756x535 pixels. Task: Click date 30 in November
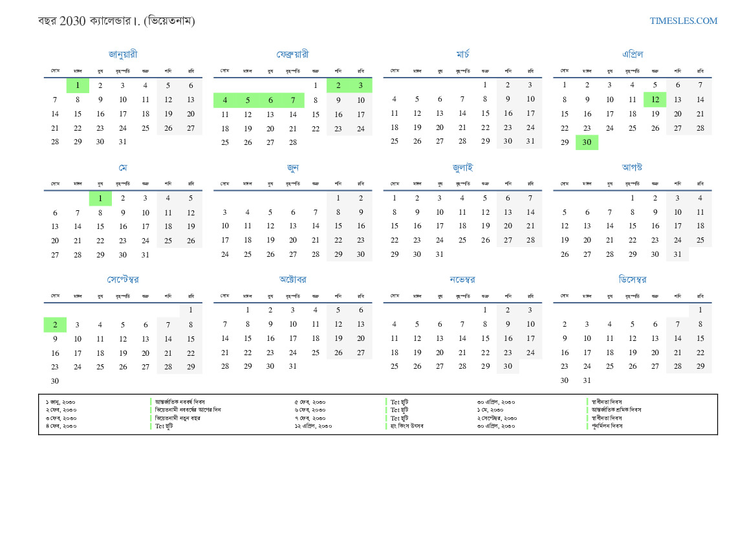508,366
